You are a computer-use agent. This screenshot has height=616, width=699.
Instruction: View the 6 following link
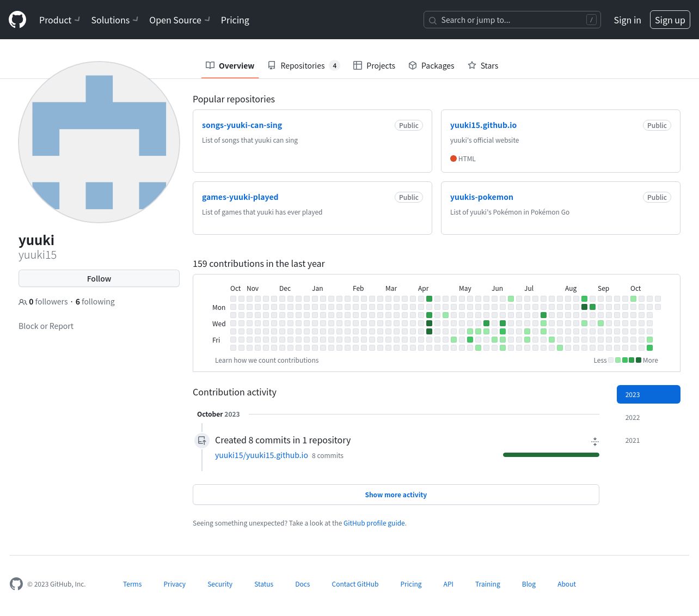tap(95, 302)
